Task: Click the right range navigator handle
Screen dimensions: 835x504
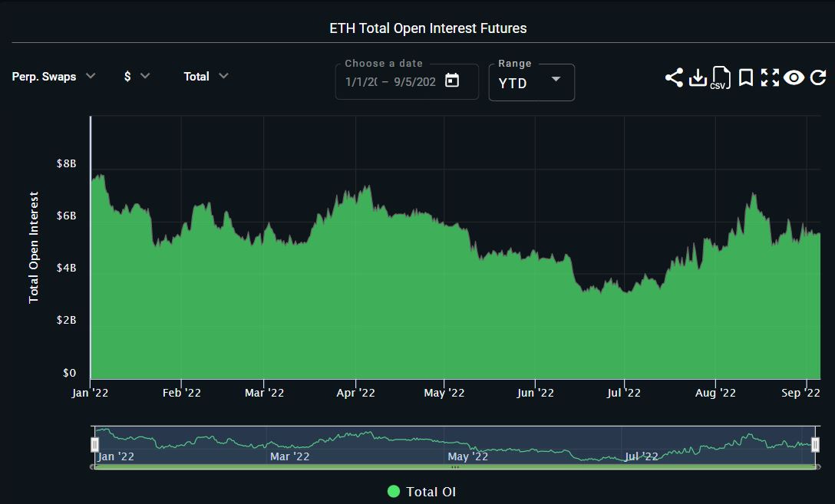Action: [x=815, y=444]
